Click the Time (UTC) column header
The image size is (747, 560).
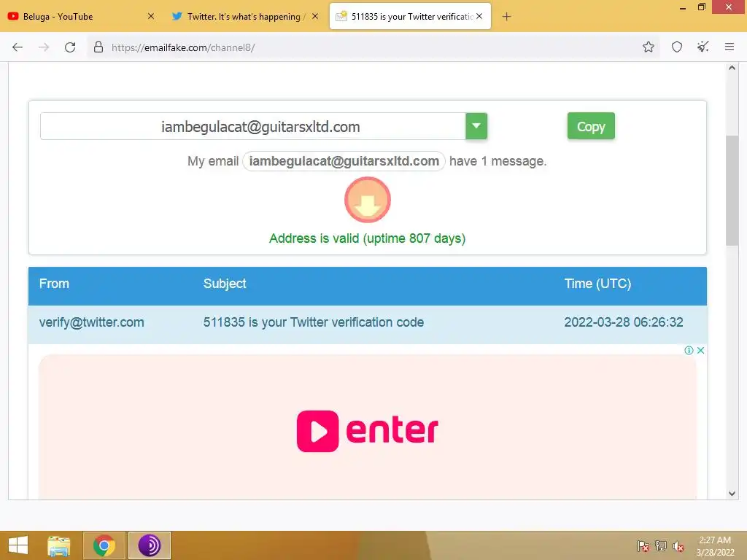click(x=598, y=284)
